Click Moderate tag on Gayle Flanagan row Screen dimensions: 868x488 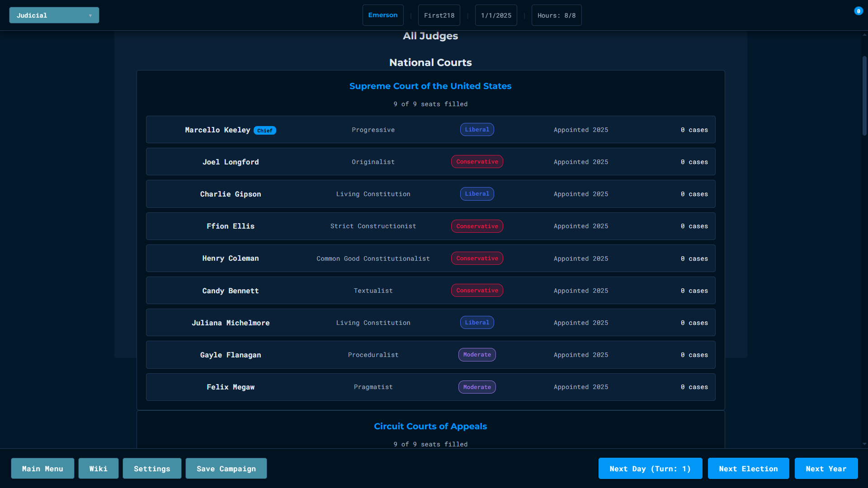coord(476,355)
